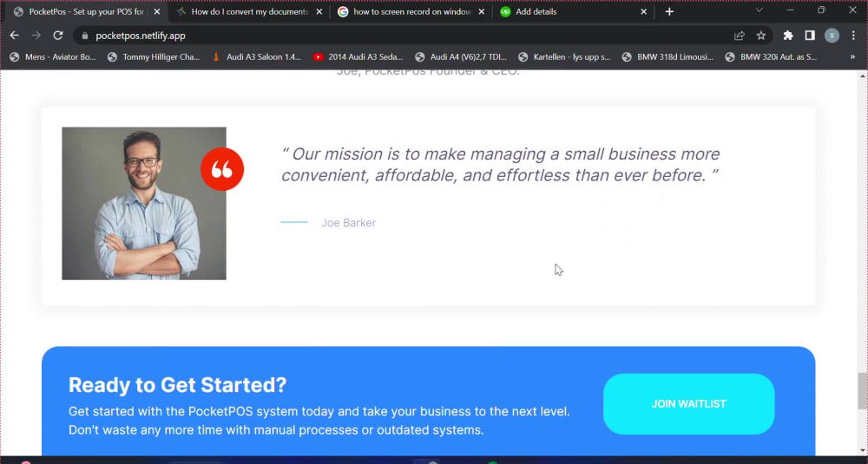Viewport: 868px width, 464px height.
Task: Open 'Tommy Hilfiger Cha...' bookmark
Action: 154,56
